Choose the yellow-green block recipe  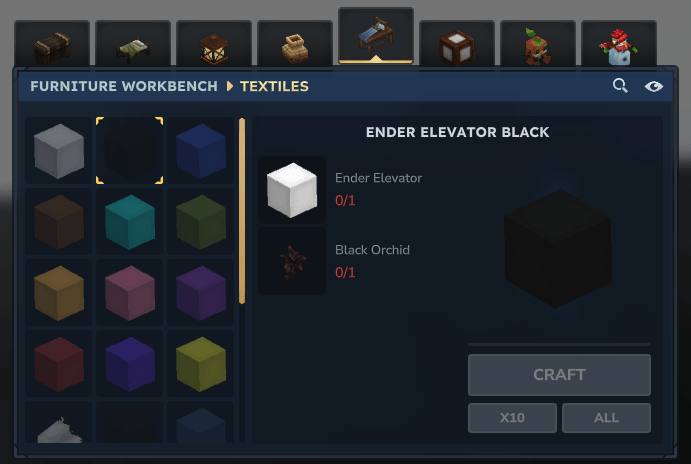tap(201, 364)
